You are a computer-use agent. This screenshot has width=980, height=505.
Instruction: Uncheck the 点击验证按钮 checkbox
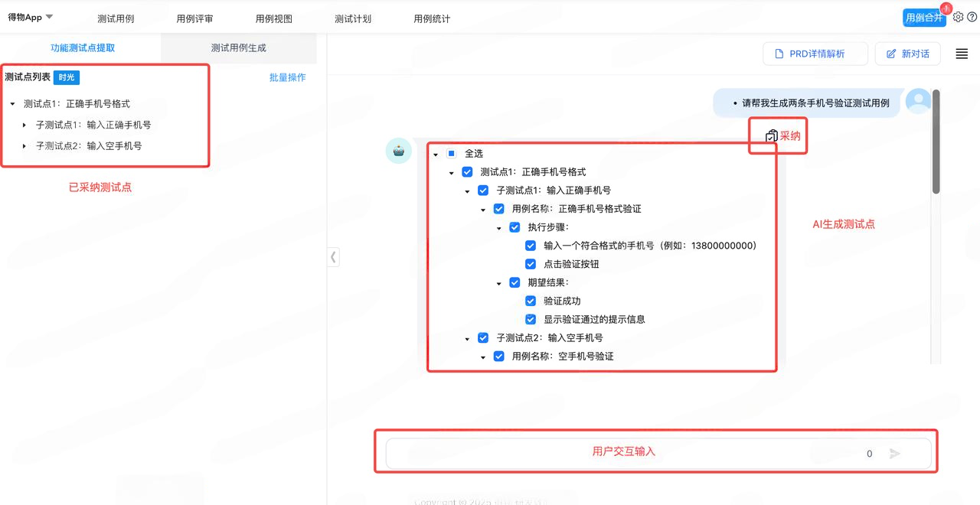tap(531, 264)
